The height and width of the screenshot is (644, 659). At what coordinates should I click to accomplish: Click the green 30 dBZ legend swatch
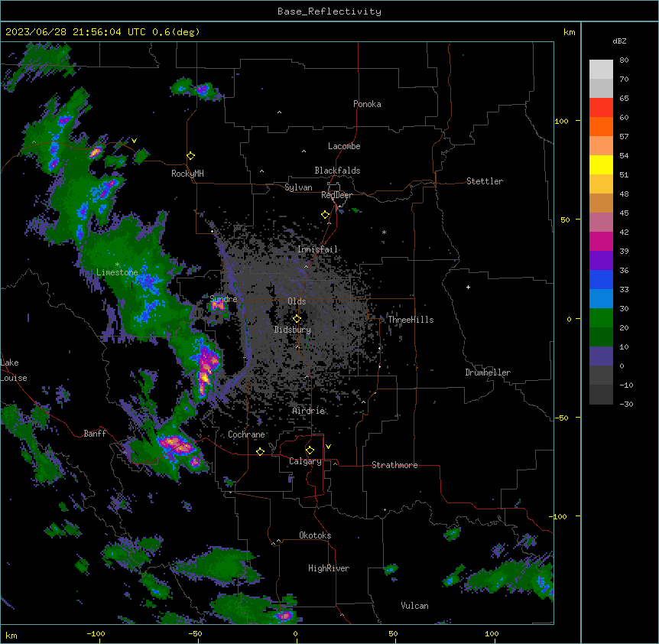pos(601,318)
